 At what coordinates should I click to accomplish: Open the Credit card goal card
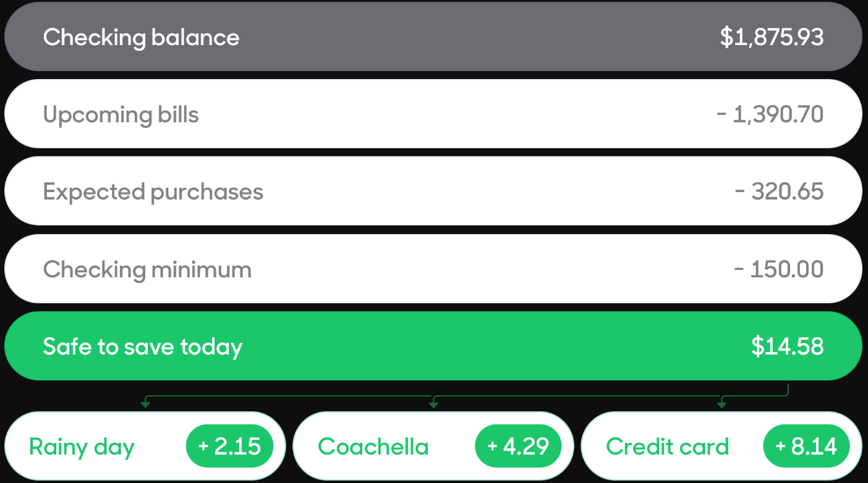(x=721, y=446)
